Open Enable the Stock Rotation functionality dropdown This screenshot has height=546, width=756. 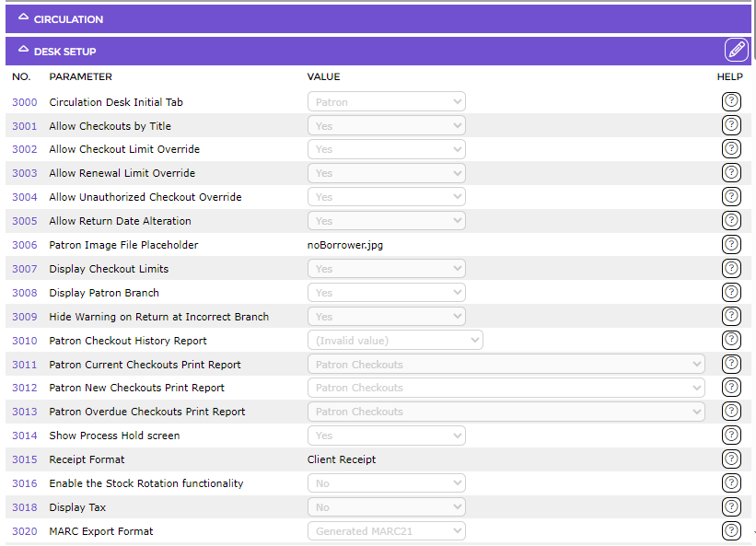coord(387,483)
